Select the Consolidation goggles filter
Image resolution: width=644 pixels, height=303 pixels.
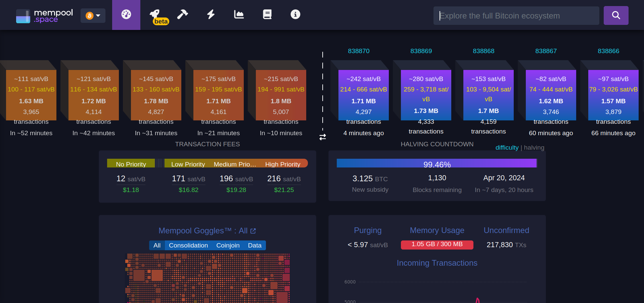click(x=188, y=245)
